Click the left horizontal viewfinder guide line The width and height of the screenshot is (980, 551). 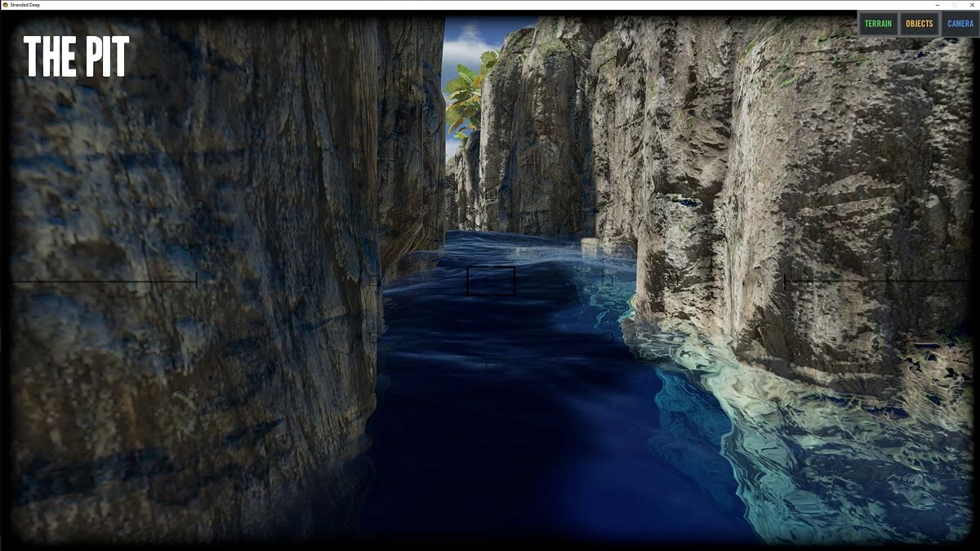106,282
